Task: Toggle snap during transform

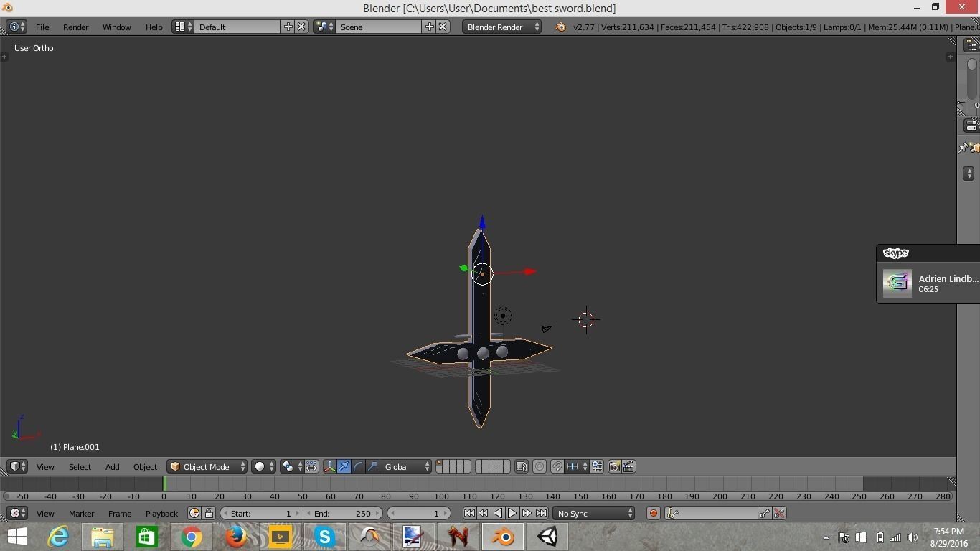Action: (x=557, y=466)
